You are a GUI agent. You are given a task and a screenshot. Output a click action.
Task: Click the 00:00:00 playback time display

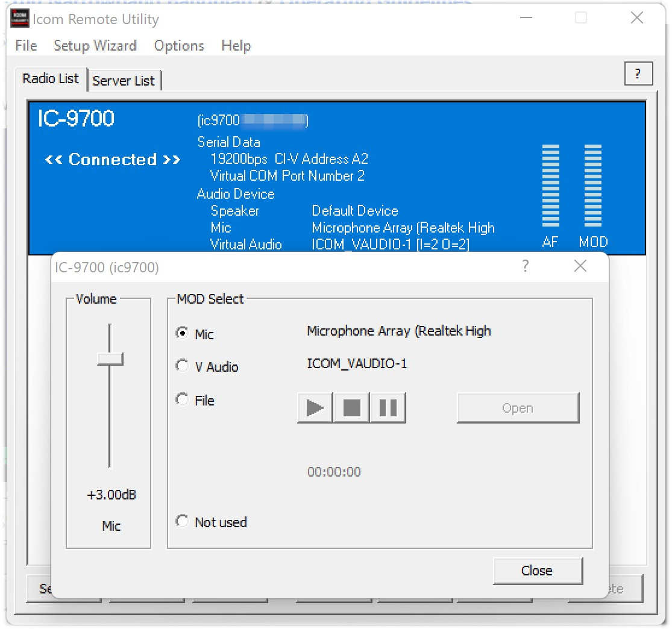(x=334, y=472)
